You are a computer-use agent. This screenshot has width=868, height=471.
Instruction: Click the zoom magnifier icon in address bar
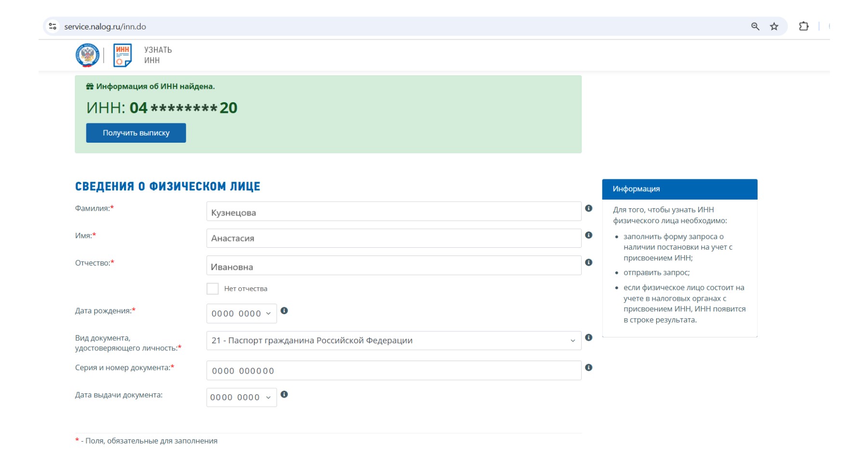(x=755, y=27)
